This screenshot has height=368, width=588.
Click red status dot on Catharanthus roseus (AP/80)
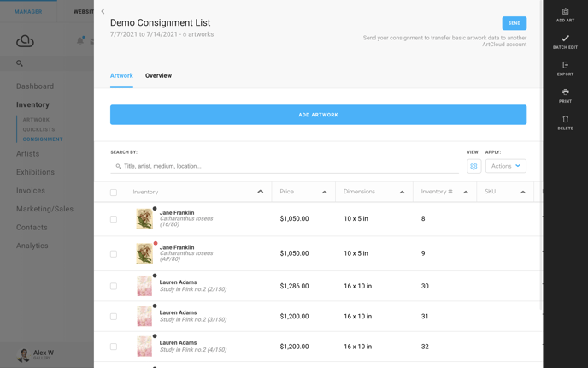tap(156, 243)
